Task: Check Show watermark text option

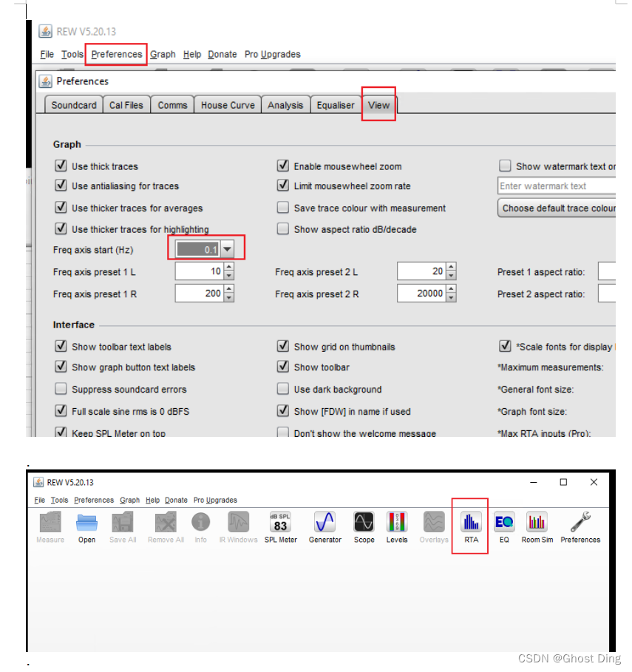Action: point(505,166)
